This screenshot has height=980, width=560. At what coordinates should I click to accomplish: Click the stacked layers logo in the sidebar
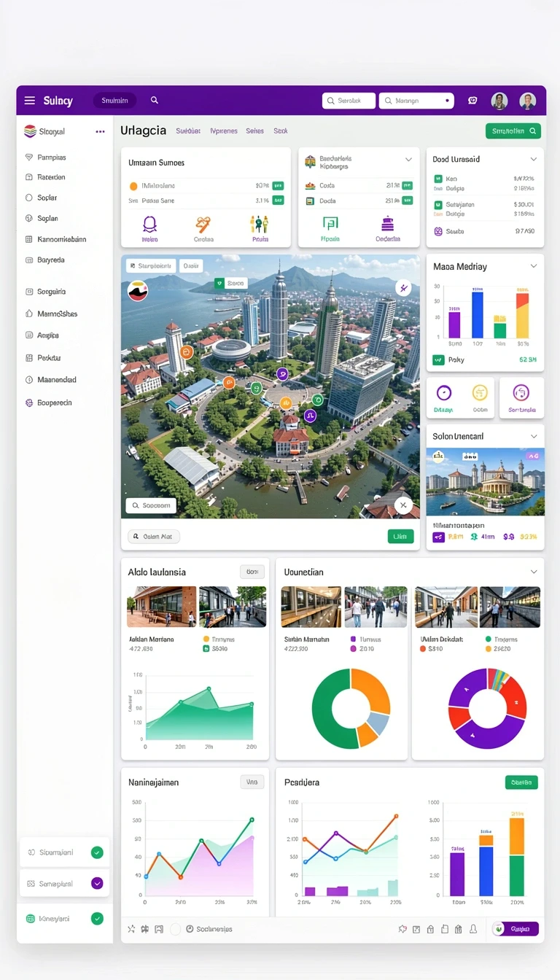coord(30,131)
